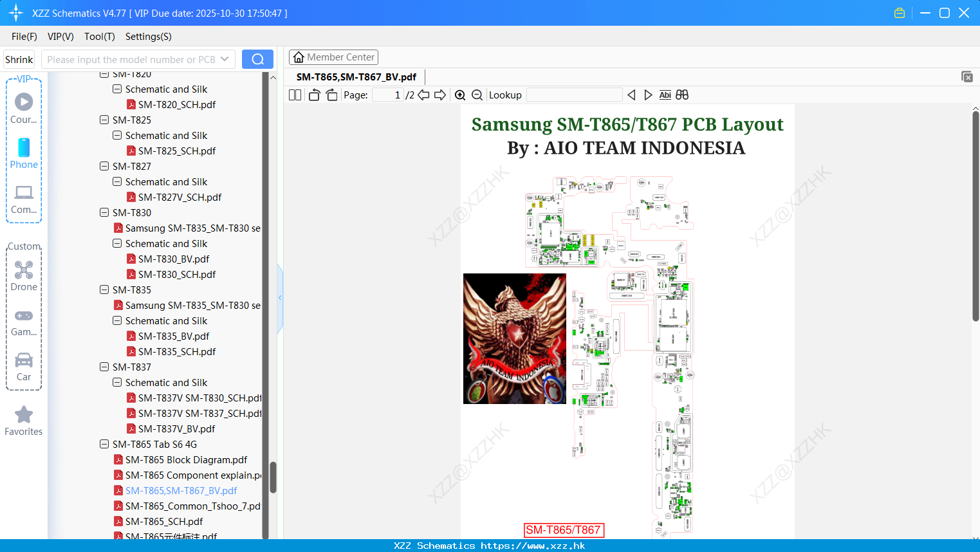Open SM-T825_SCH.pdf
980x552 pixels.
pos(177,151)
